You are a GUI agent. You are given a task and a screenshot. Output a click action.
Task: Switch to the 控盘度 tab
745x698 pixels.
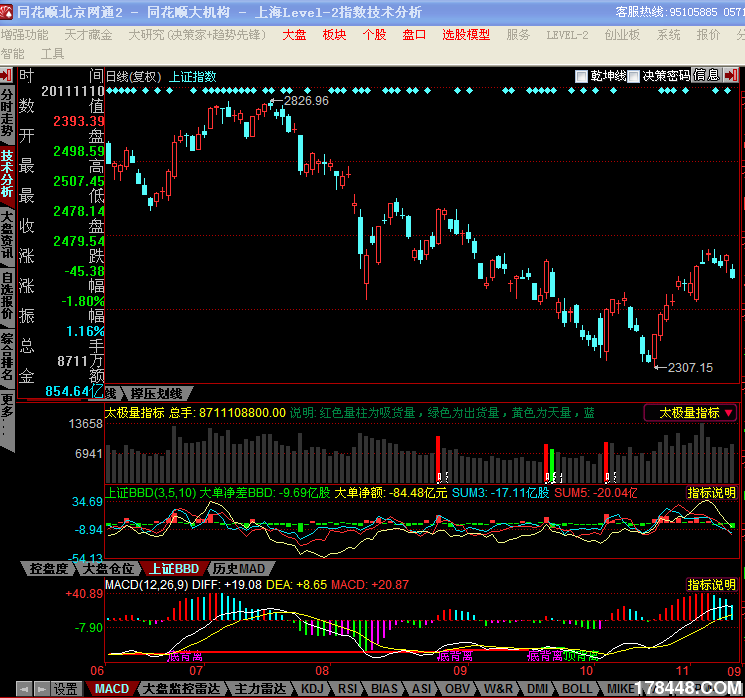click(x=49, y=568)
